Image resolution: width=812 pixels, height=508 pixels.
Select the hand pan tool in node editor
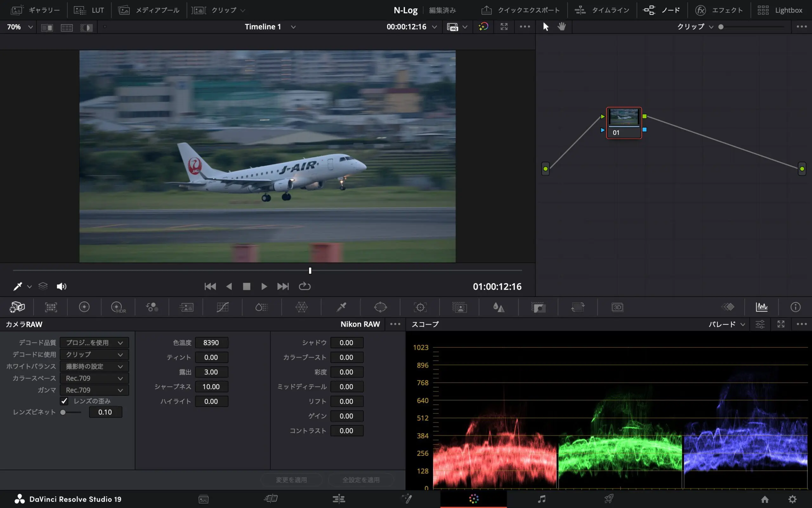pyautogui.click(x=562, y=27)
